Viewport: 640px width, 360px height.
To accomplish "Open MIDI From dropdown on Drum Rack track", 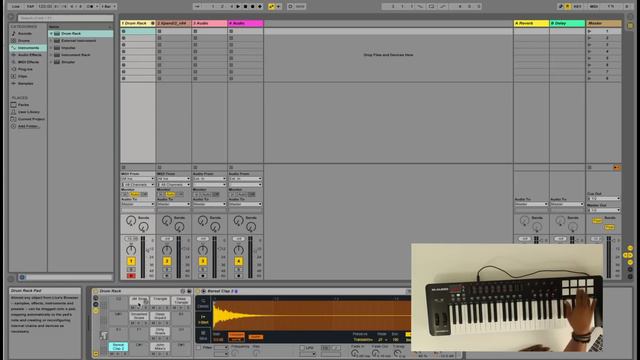I will click(138, 179).
